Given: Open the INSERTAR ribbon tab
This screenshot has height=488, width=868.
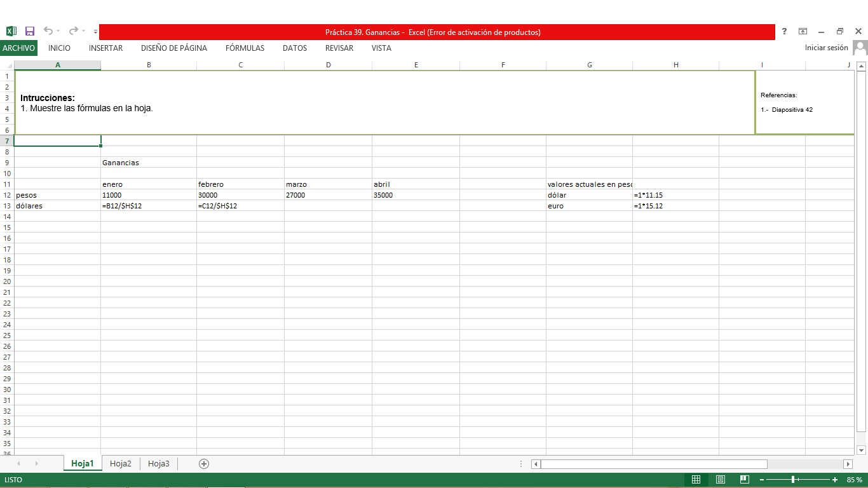Looking at the screenshot, I should coord(105,48).
